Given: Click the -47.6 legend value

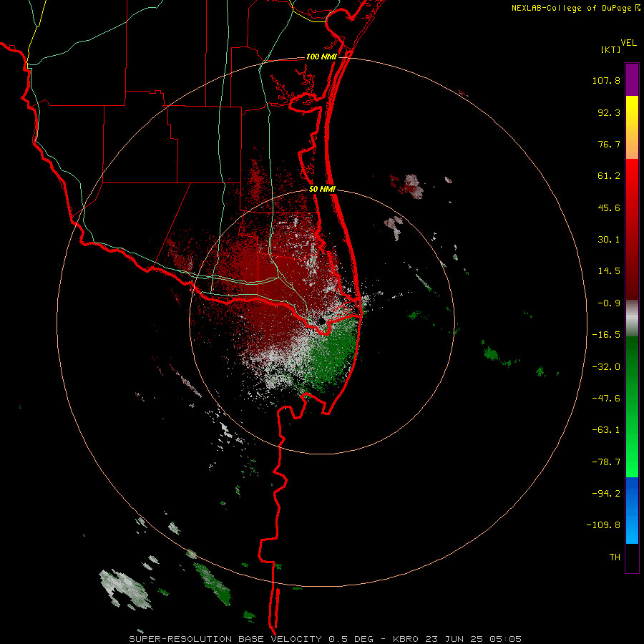Looking at the screenshot, I should (x=606, y=399).
